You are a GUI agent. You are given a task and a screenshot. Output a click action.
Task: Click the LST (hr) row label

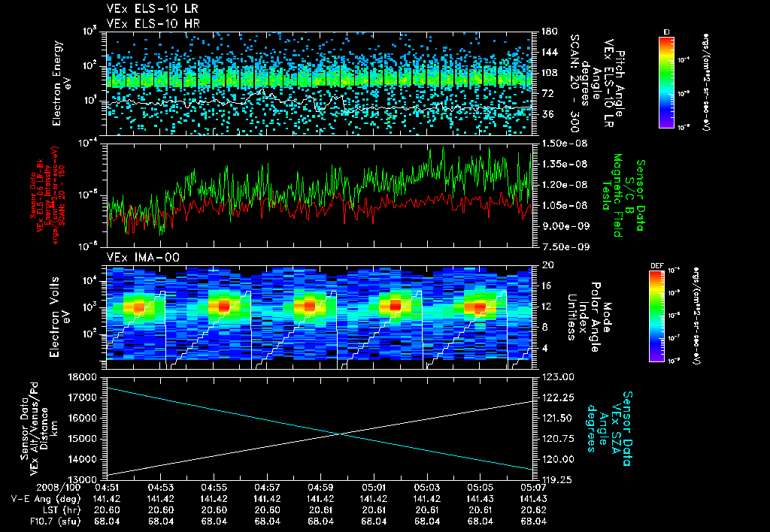(x=60, y=510)
